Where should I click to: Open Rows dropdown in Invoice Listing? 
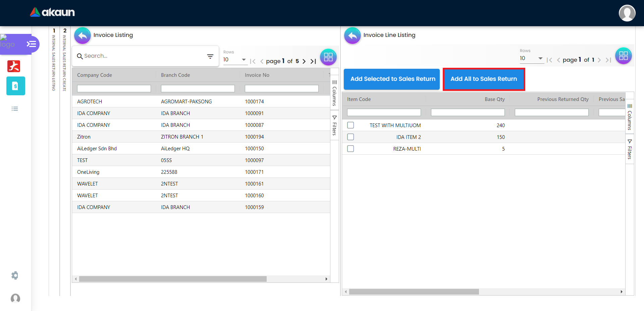(x=235, y=60)
